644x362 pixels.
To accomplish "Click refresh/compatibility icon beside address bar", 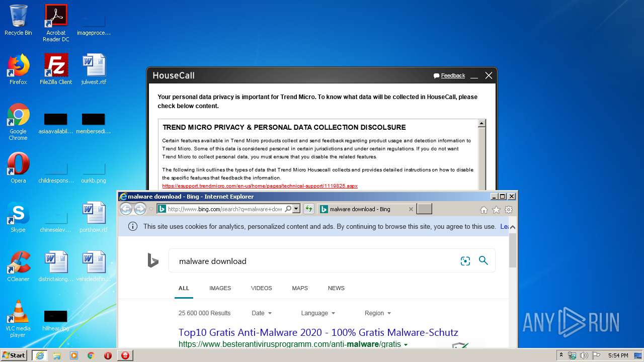I will 308,209.
